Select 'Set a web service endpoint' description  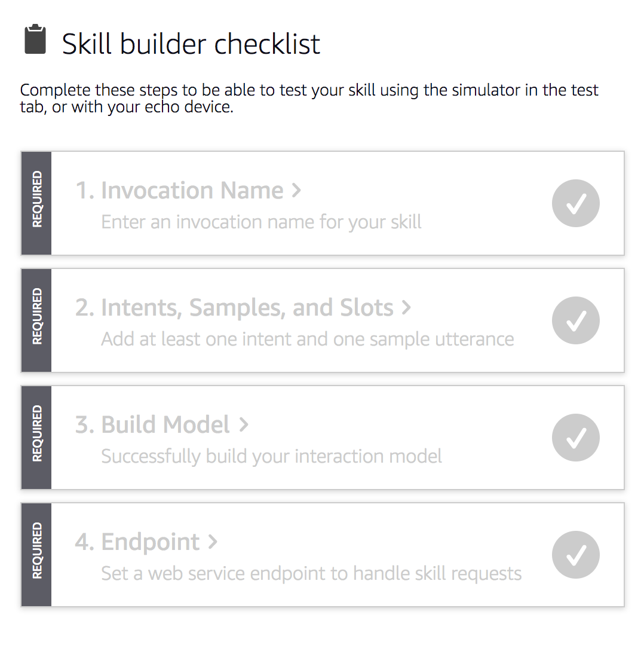click(311, 574)
